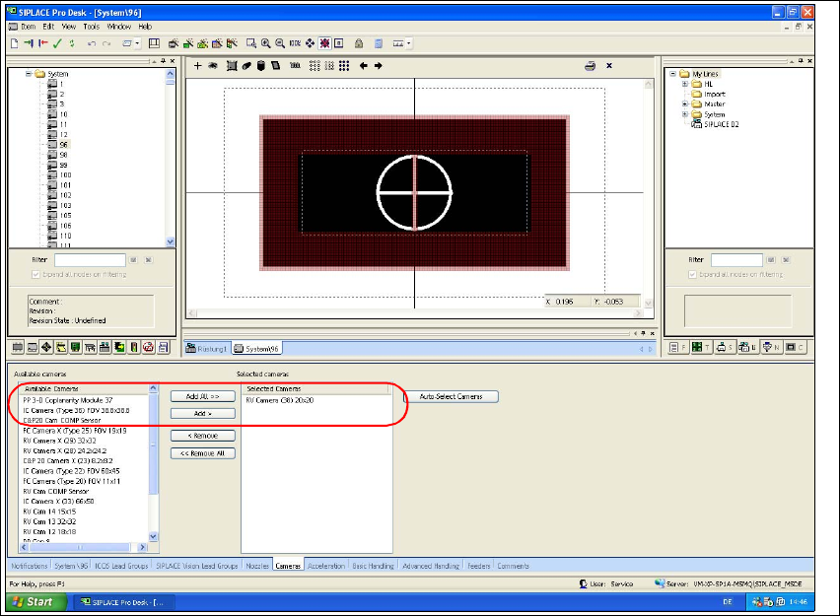
Task: Click the Auto-Select Cameras button
Action: [x=451, y=396]
